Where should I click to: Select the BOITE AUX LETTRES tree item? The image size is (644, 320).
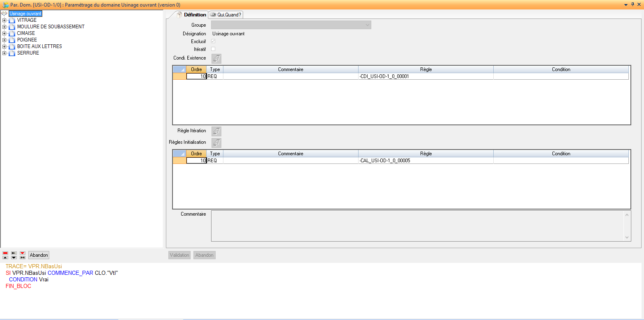39,46
